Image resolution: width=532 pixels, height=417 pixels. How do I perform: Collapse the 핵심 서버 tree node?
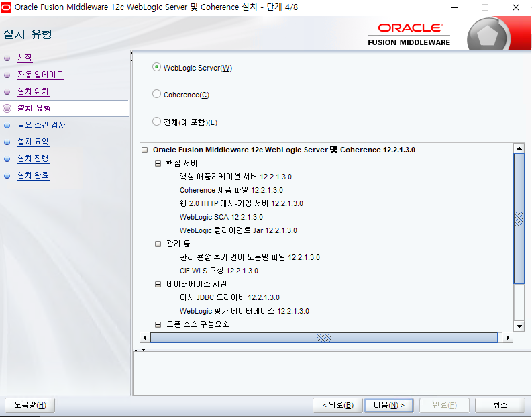point(158,163)
